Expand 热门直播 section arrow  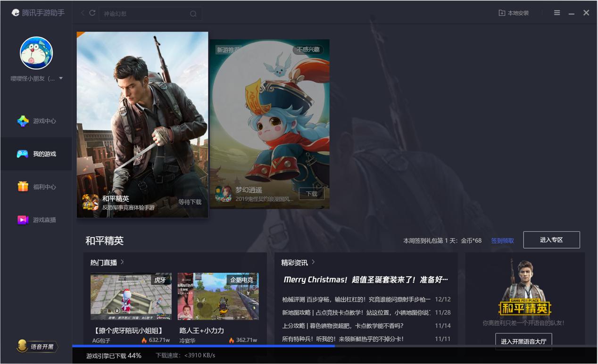(x=122, y=262)
